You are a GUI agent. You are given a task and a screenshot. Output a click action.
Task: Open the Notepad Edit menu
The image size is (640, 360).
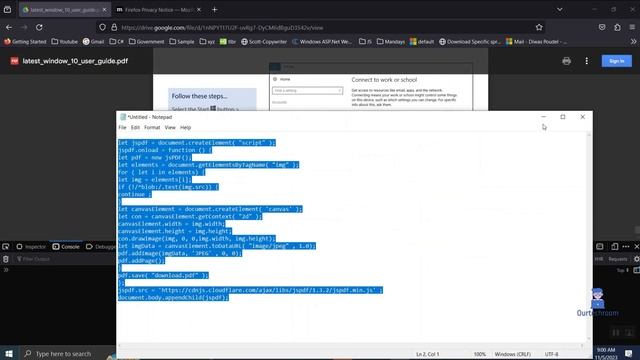pos(135,127)
